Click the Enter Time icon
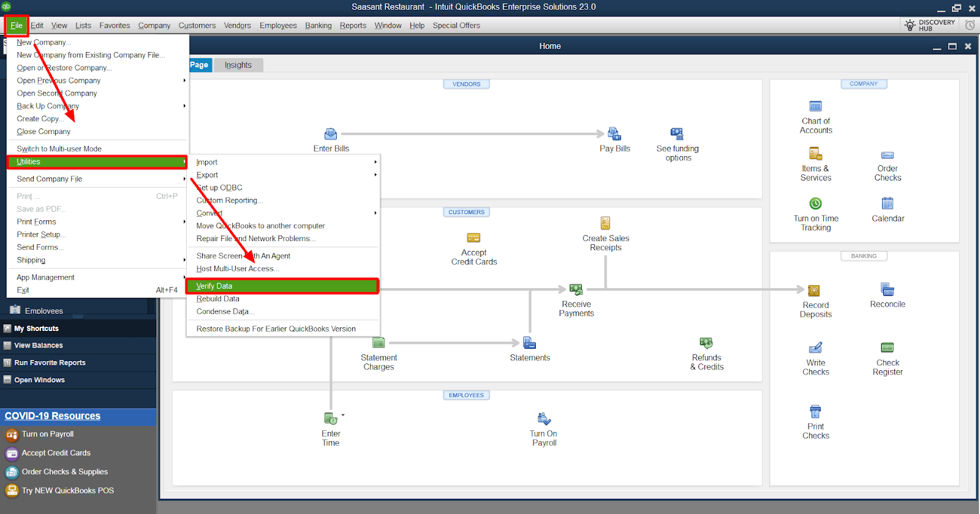980x514 pixels. pos(331,419)
